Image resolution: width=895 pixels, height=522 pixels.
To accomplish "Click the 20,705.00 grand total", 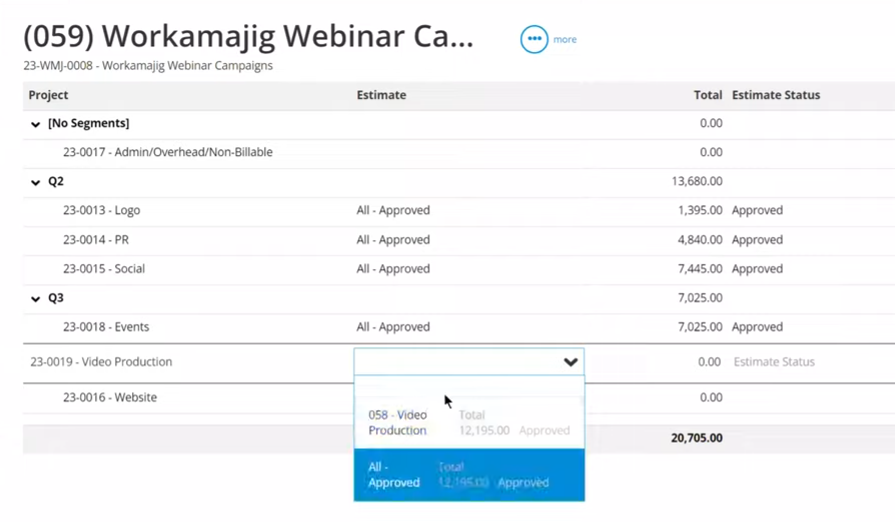I will 697,438.
